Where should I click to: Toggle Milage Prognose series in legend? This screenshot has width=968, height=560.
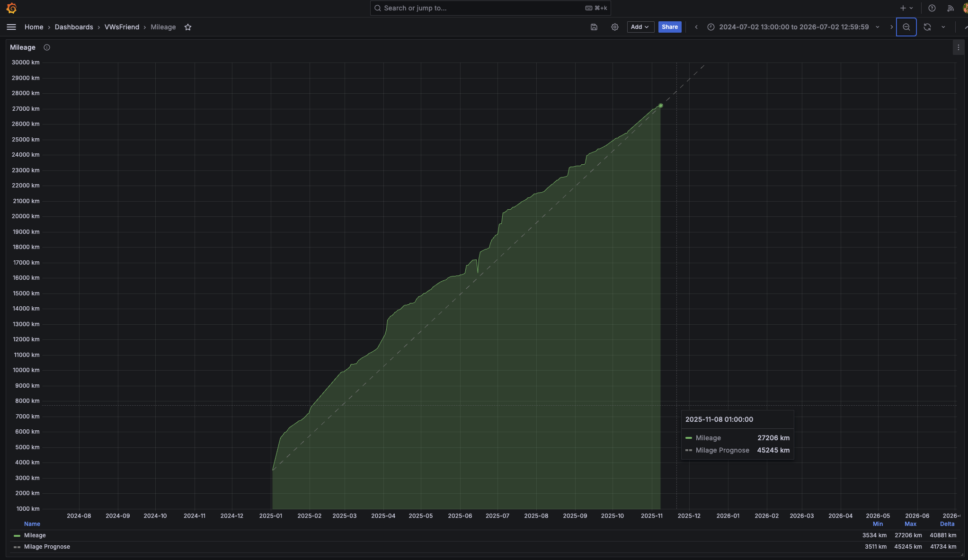click(47, 547)
